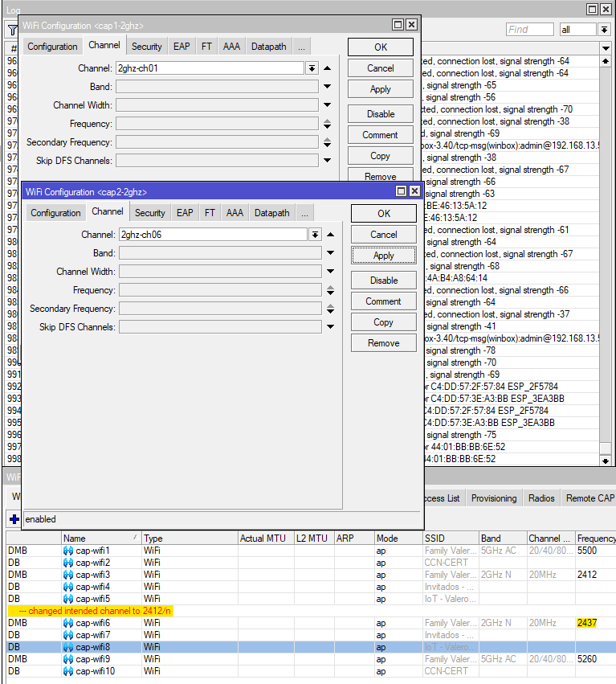Viewport: 616px width, 684px height.
Task: Expand Band field in cap2-2ghz window
Action: 330,253
